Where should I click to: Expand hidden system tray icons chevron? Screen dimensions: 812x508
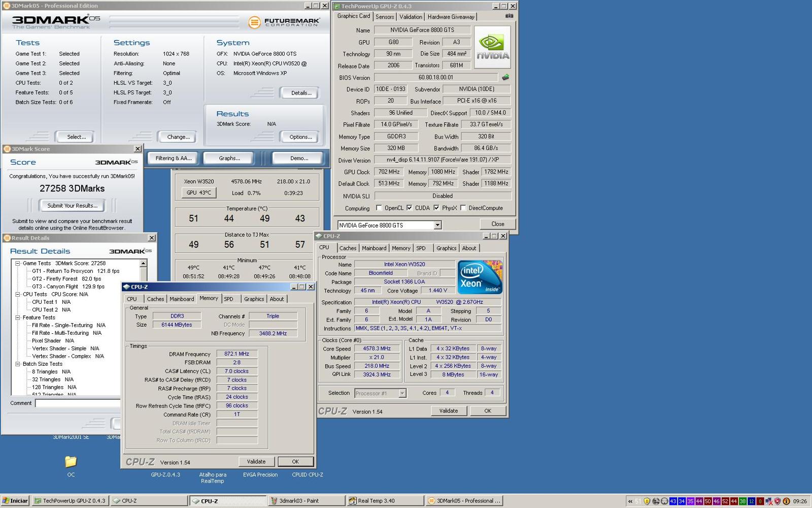coord(630,501)
